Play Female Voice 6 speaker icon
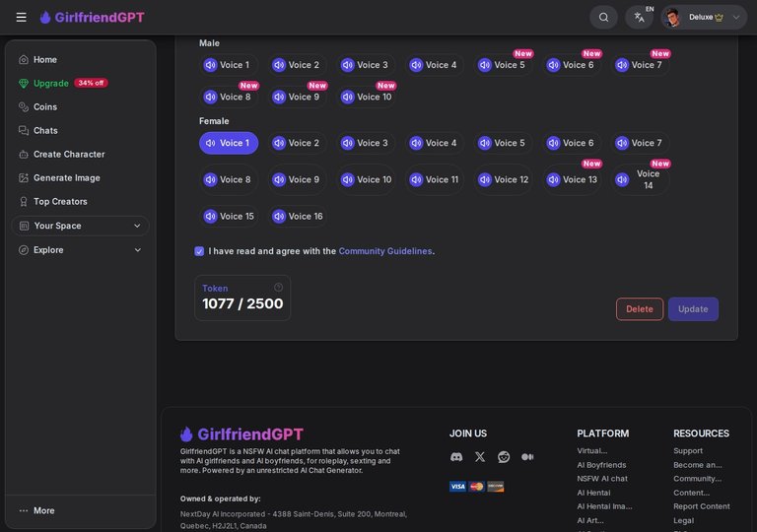The height and width of the screenshot is (532, 757). pyautogui.click(x=553, y=144)
